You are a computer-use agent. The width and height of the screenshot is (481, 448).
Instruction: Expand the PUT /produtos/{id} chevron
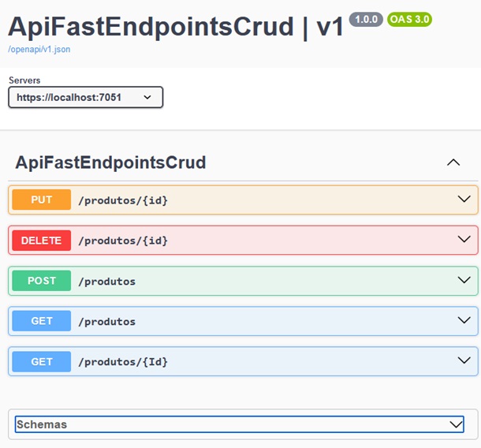(x=464, y=200)
